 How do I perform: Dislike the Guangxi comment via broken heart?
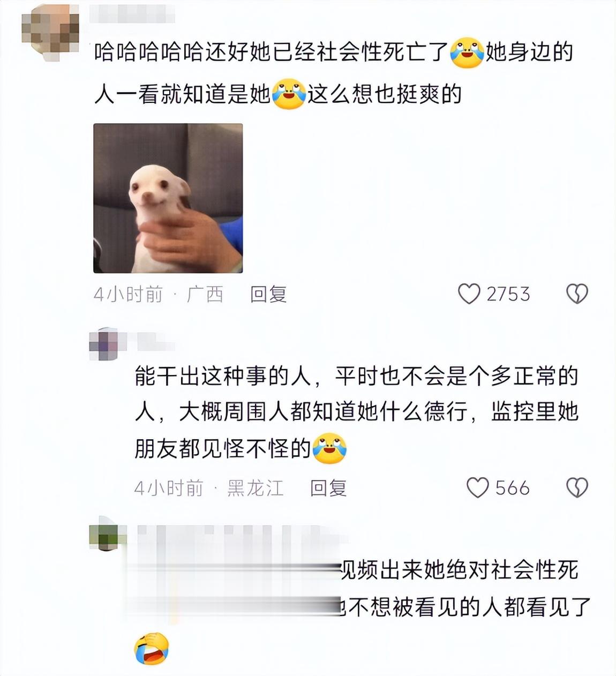click(577, 294)
